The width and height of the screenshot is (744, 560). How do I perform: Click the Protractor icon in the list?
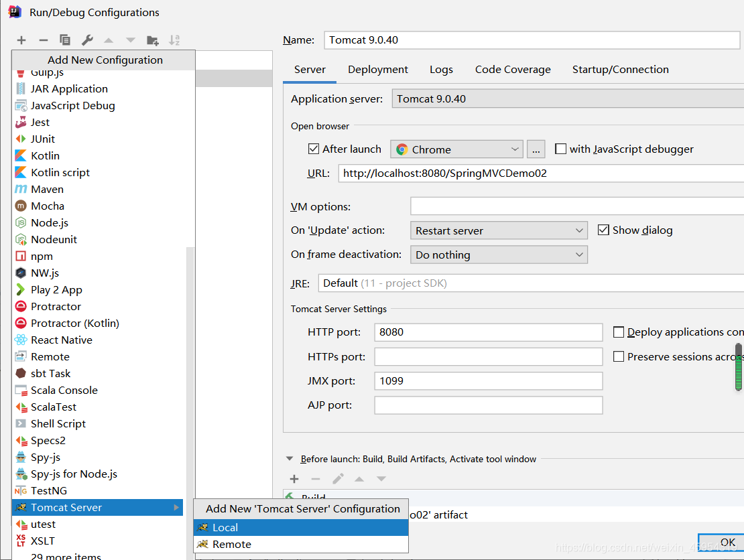pos(20,306)
